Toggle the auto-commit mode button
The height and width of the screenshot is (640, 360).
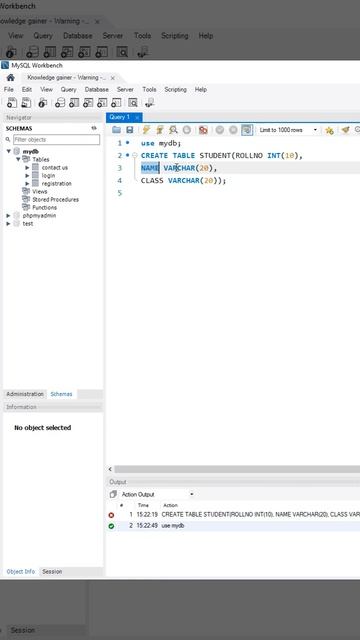(247, 130)
